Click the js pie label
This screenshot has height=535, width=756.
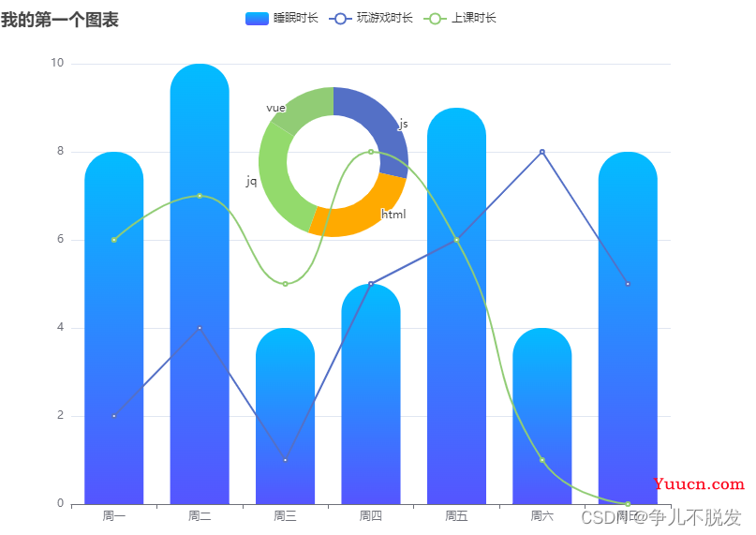404,125
